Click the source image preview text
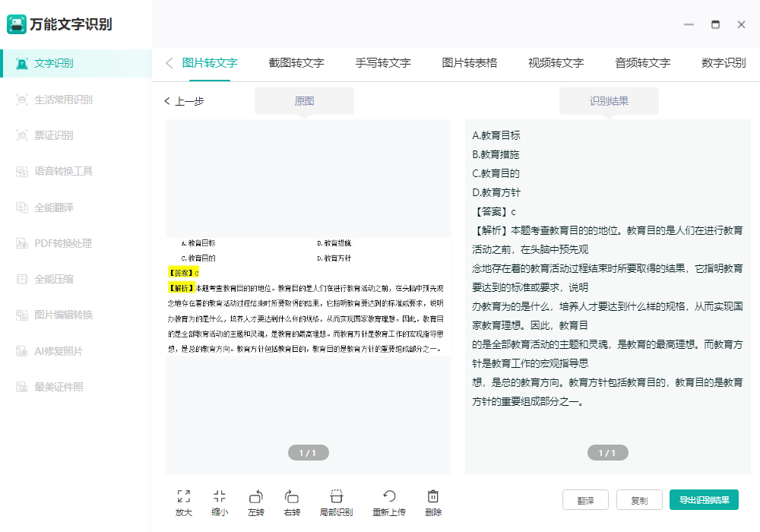The height and width of the screenshot is (532, 760). 309,296
